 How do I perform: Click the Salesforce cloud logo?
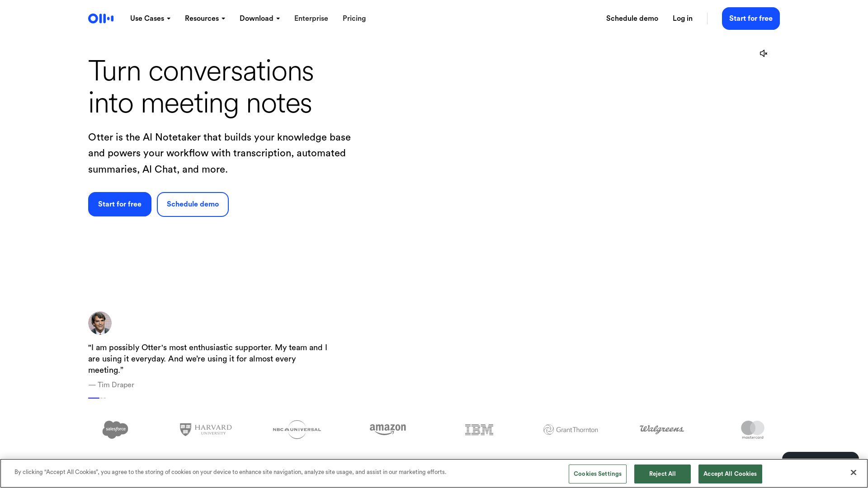(115, 429)
